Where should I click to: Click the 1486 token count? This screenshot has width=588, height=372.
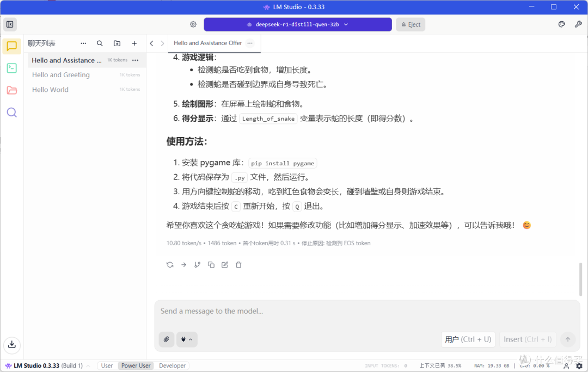click(x=222, y=243)
